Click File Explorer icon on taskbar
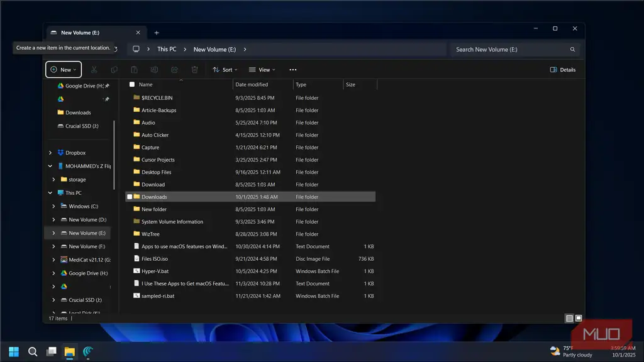 coord(69,352)
